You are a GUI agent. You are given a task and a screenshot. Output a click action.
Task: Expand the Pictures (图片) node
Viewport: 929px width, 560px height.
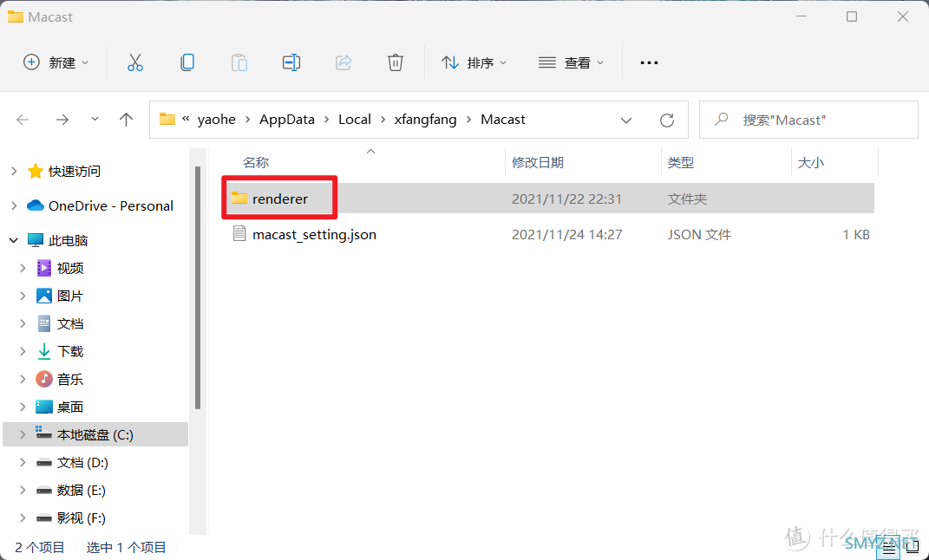pos(23,296)
